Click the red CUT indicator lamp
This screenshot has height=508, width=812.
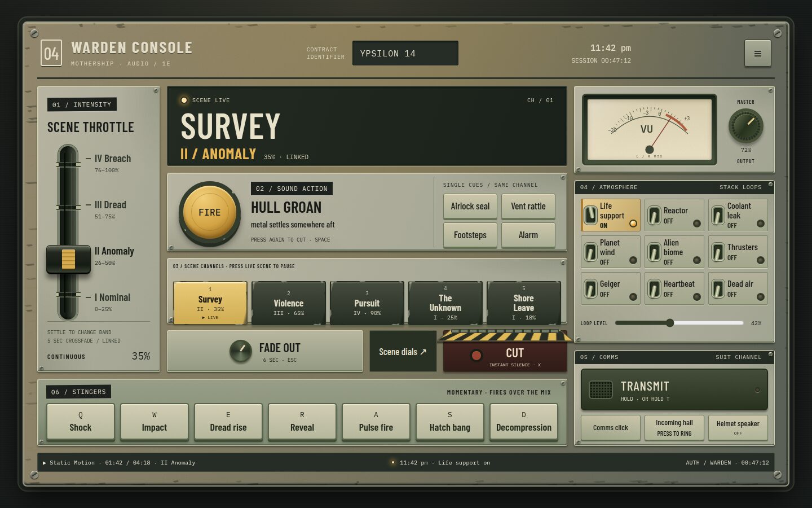click(x=476, y=355)
